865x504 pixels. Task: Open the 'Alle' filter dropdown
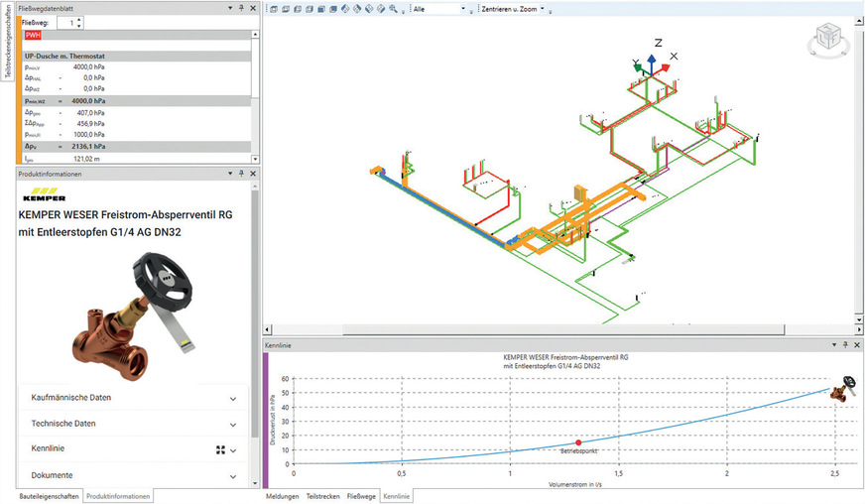pos(465,9)
